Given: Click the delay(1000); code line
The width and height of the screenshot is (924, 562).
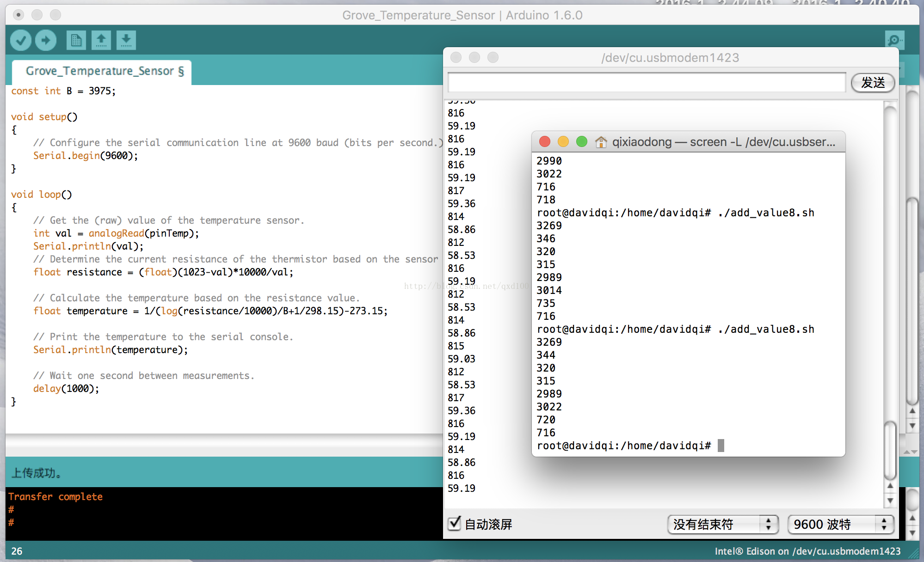Looking at the screenshot, I should 66,389.
